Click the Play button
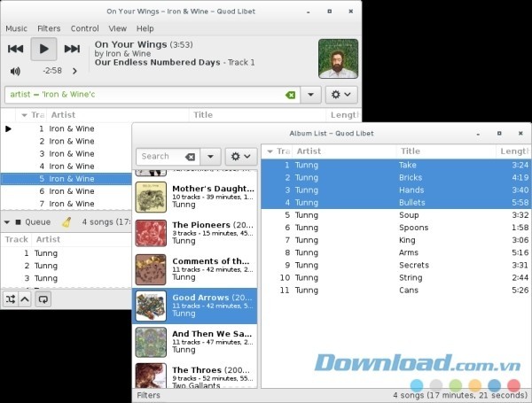The image size is (532, 403). tap(43, 49)
